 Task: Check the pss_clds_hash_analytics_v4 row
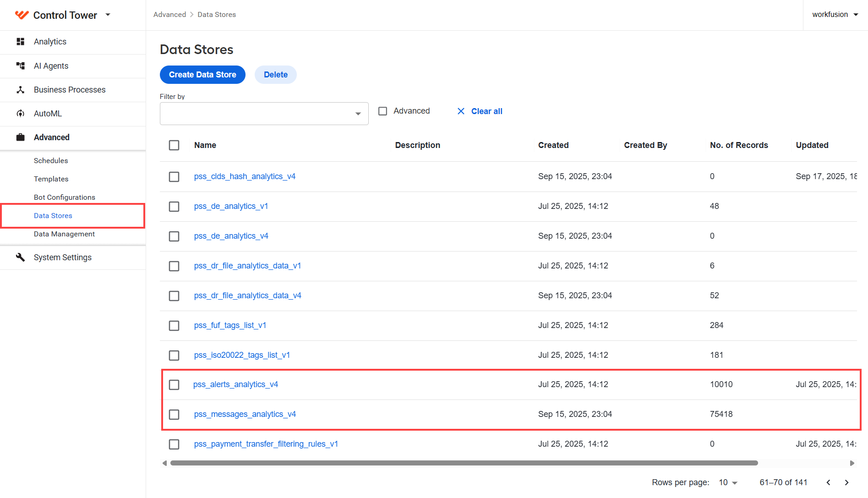[174, 177]
